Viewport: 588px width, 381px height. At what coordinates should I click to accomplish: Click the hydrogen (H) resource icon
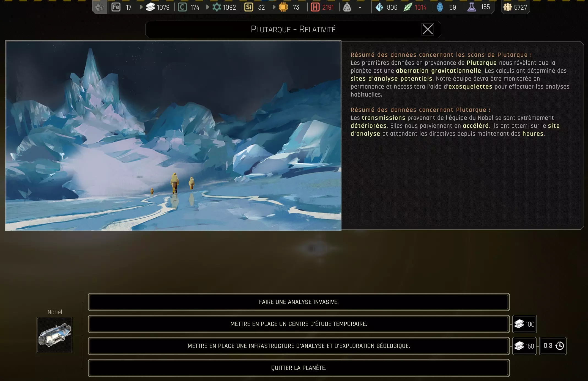(x=315, y=7)
